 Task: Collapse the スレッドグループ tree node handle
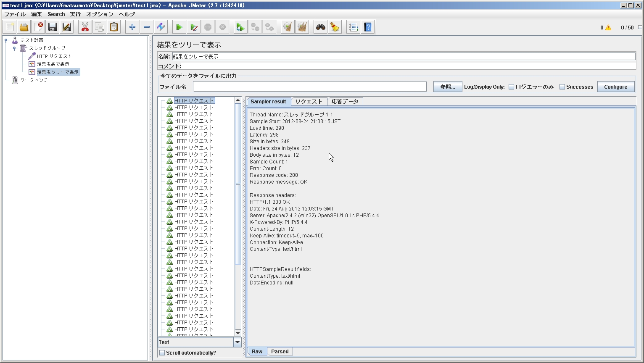[x=14, y=48]
